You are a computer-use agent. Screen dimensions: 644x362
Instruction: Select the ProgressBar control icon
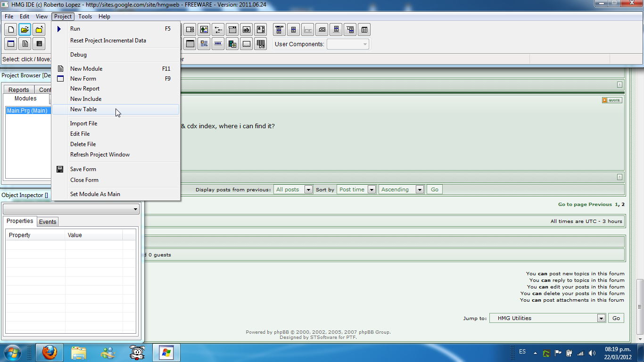218,43
